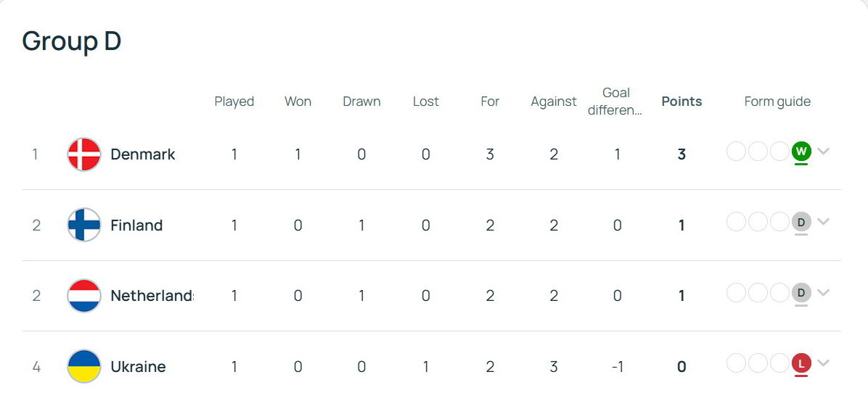Open the Denmark team link
Screen dimensions: 868x393
coord(143,154)
